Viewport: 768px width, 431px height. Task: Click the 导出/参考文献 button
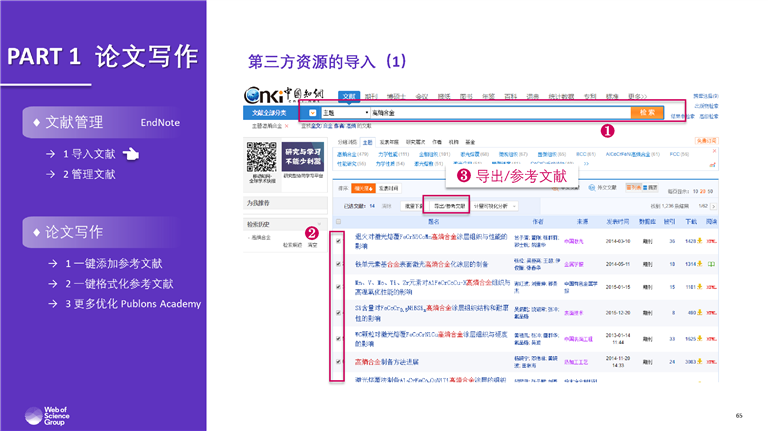(449, 206)
